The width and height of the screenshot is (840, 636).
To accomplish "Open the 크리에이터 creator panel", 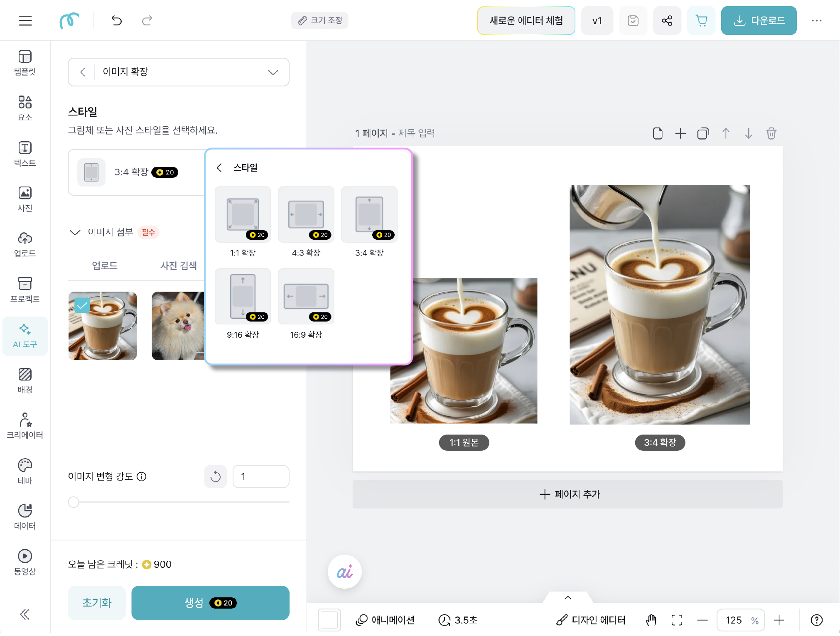I will pyautogui.click(x=25, y=426).
